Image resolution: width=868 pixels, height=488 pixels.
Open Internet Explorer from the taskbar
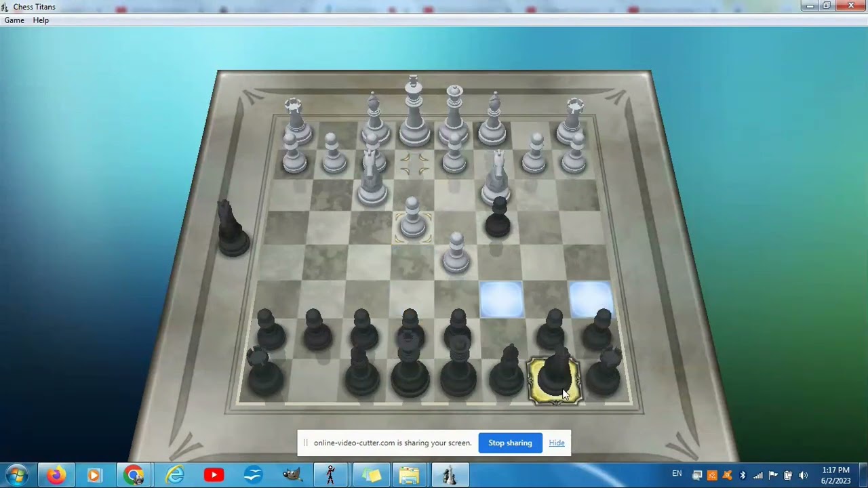click(174, 475)
